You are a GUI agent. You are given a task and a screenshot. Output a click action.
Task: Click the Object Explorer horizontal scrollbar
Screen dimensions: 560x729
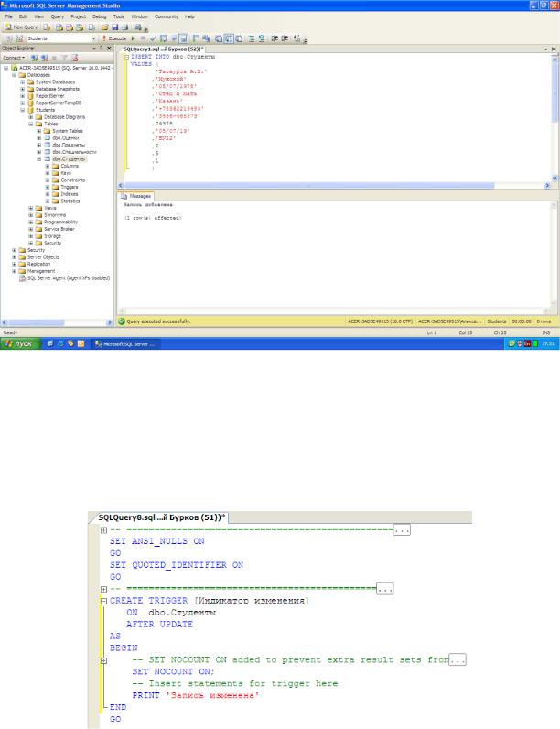[x=57, y=322]
